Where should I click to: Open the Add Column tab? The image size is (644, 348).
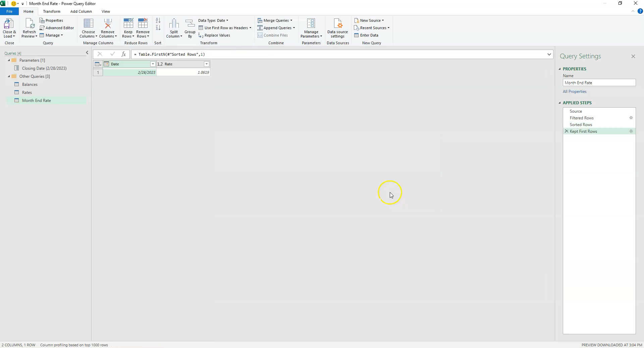tap(80, 11)
